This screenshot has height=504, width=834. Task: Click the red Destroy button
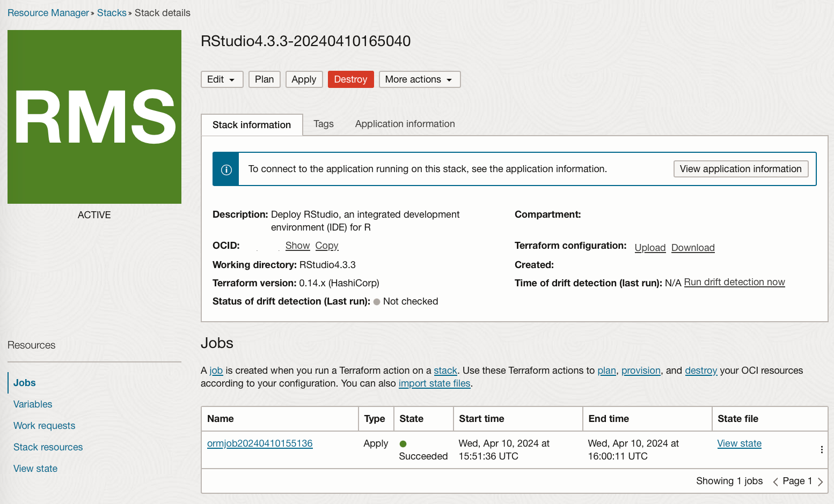351,79
